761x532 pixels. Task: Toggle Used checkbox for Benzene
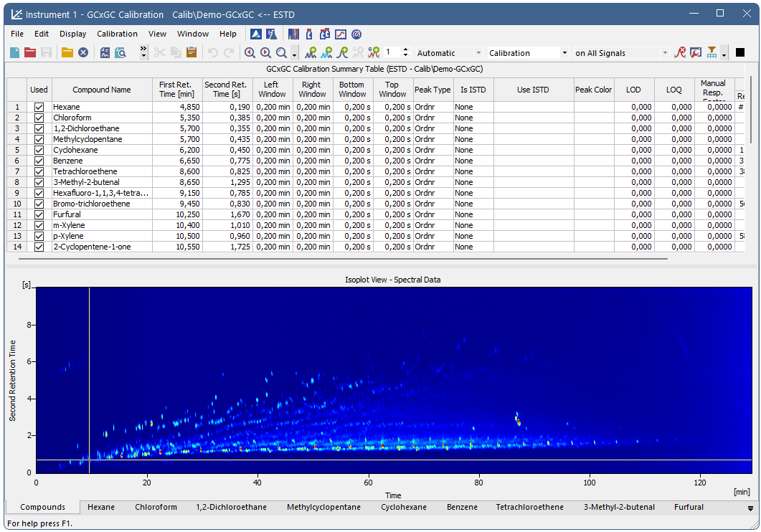(x=39, y=161)
